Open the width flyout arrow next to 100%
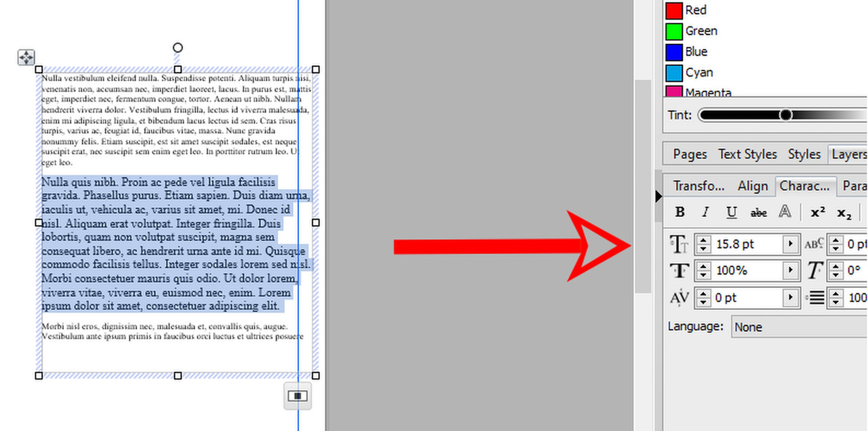The image size is (868, 431). click(x=790, y=271)
